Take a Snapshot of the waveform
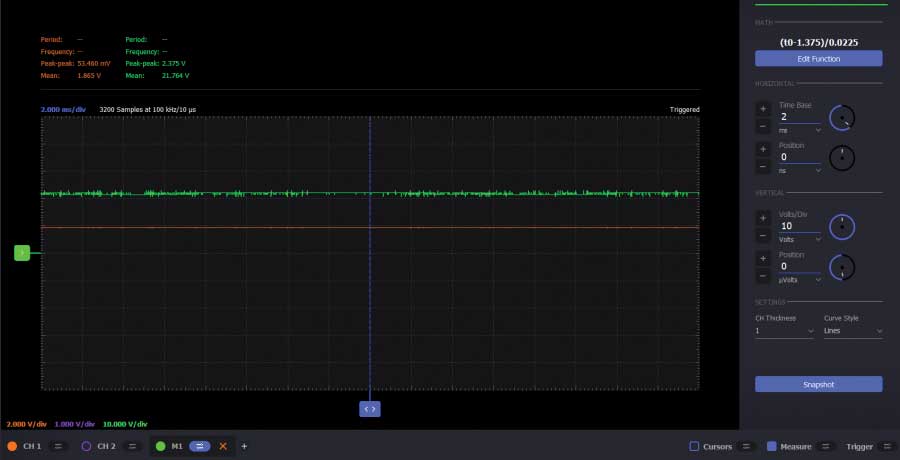Viewport: 900px width, 460px height. click(818, 384)
